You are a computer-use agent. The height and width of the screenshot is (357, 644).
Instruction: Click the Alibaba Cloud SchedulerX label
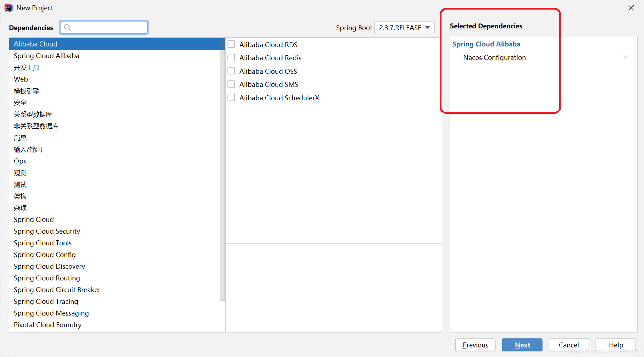tap(279, 98)
